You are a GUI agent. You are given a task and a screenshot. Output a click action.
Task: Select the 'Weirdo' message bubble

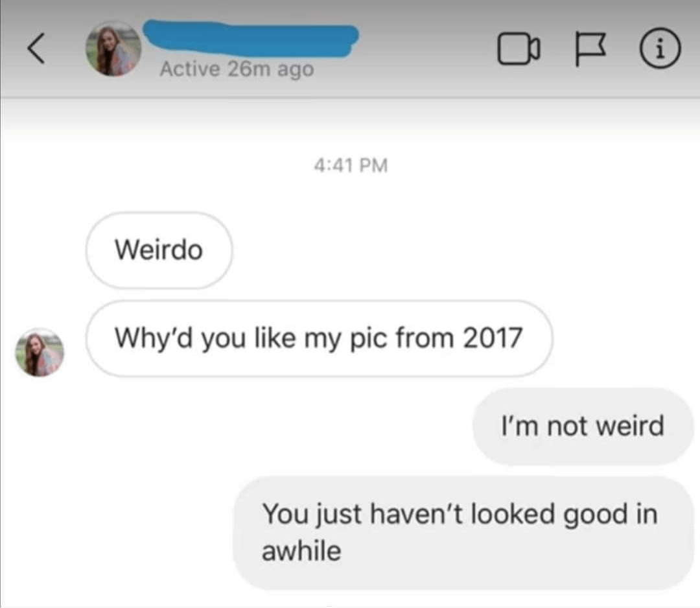pos(159,250)
